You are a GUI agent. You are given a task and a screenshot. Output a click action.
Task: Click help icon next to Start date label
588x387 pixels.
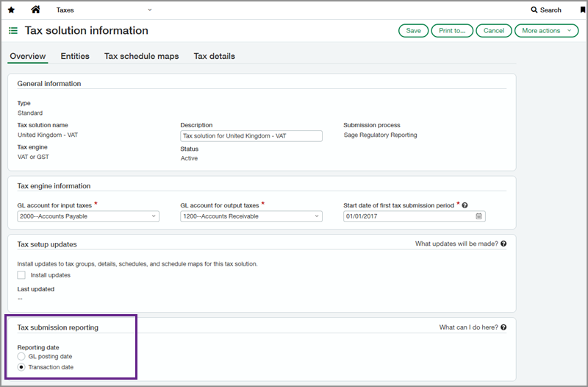[x=465, y=205]
